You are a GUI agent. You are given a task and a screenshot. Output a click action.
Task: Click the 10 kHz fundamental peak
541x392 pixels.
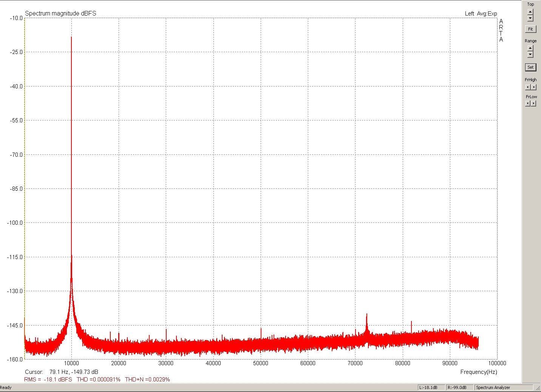pos(71,37)
